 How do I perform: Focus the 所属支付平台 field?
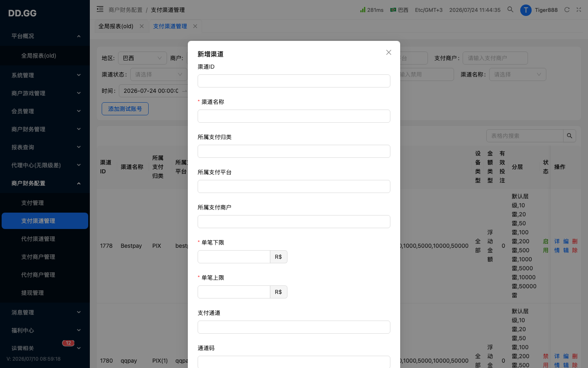[x=294, y=186]
